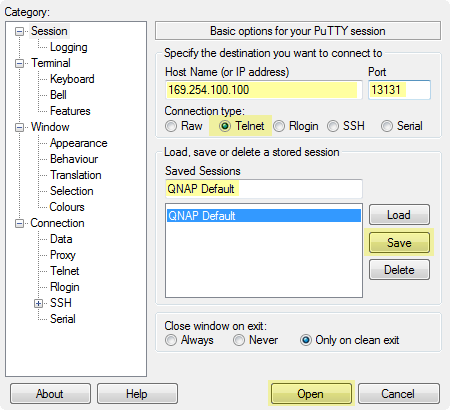Click the Help button
450x410 pixels.
tap(137, 394)
